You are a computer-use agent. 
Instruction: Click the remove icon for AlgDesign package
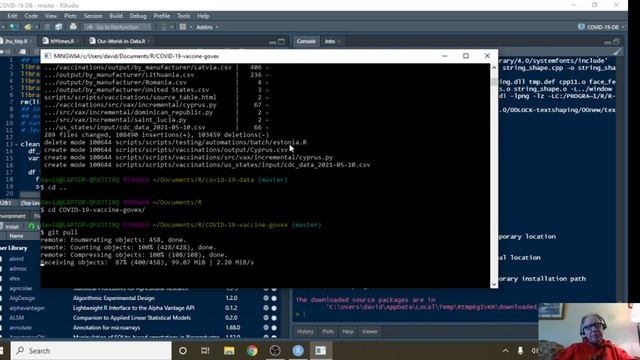(274, 298)
